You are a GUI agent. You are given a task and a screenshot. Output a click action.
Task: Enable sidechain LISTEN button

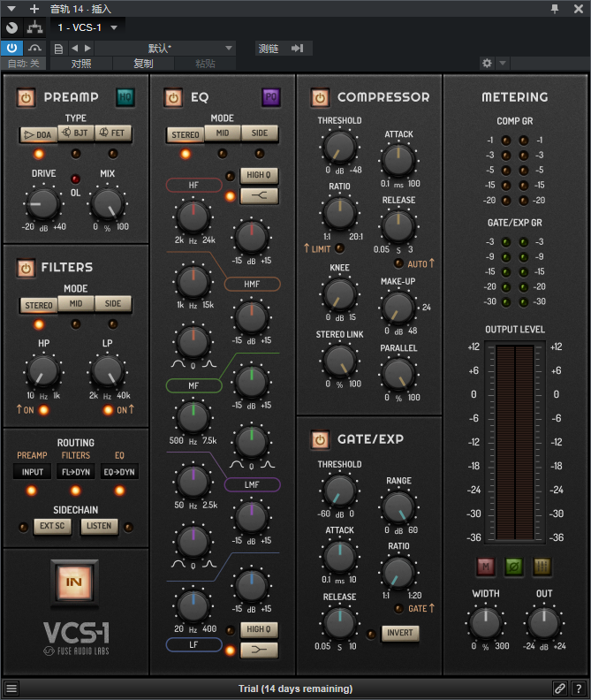[99, 527]
